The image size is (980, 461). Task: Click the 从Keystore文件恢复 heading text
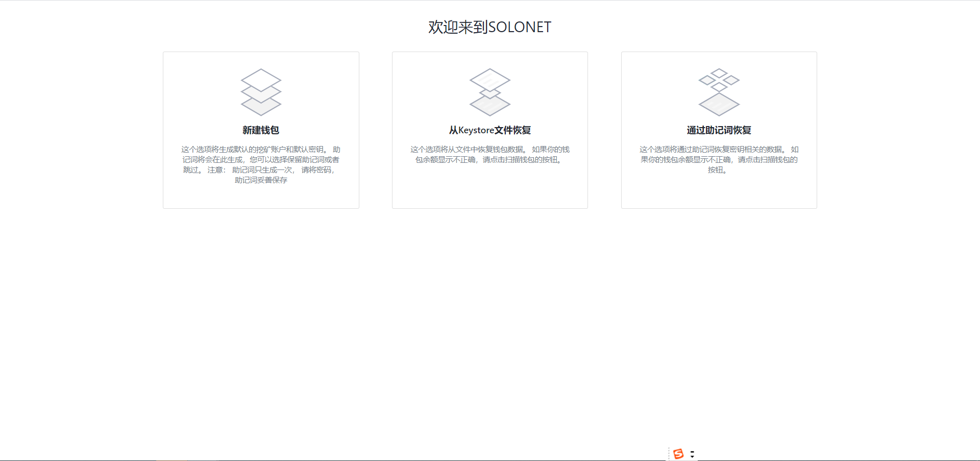tap(489, 130)
